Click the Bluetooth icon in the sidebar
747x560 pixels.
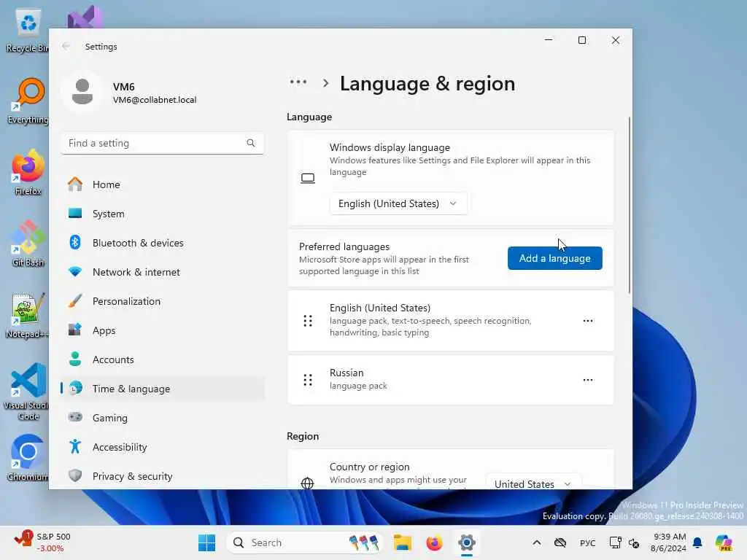75,242
